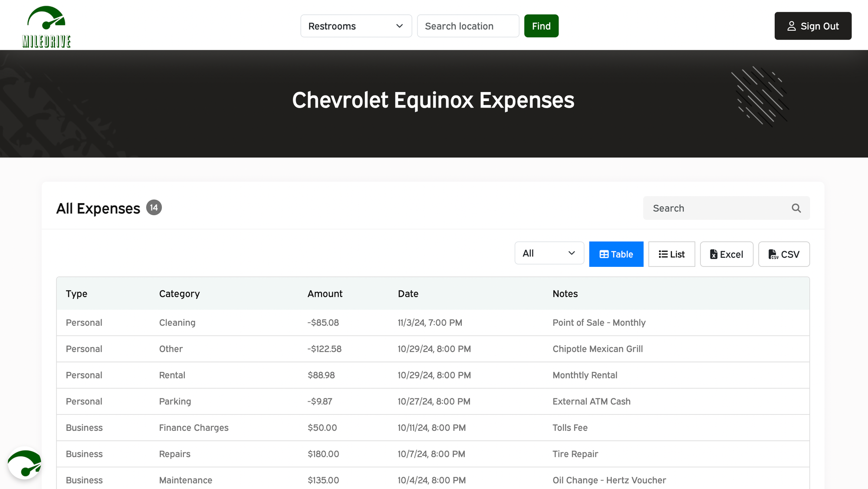Focus the Search location field
868x489 pixels.
click(x=467, y=26)
